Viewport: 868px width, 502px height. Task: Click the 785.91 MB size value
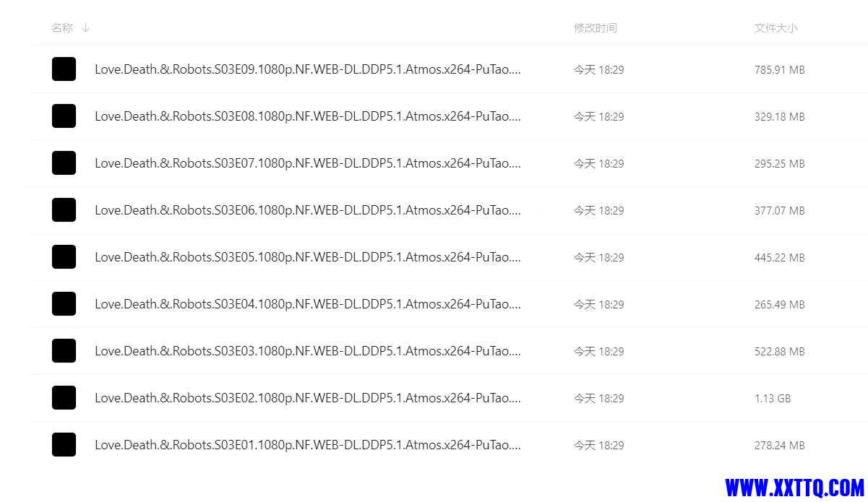click(779, 70)
